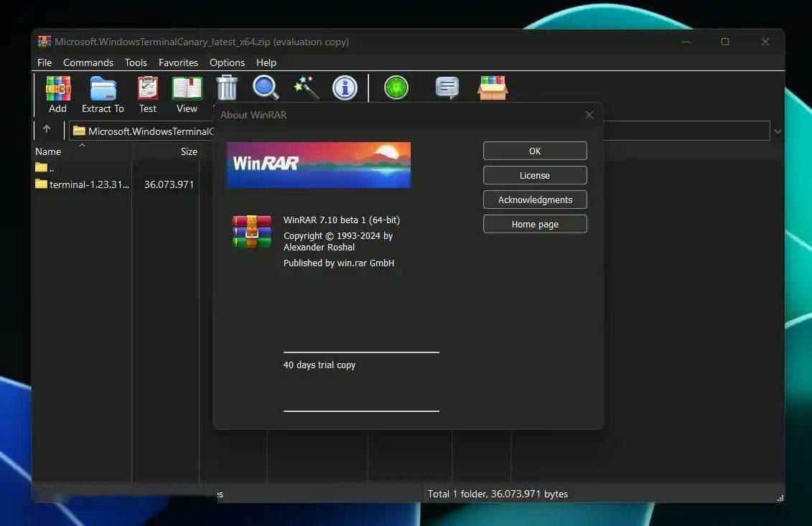This screenshot has height=526, width=812.
Task: Click the green VirusScan icon
Action: click(x=396, y=88)
